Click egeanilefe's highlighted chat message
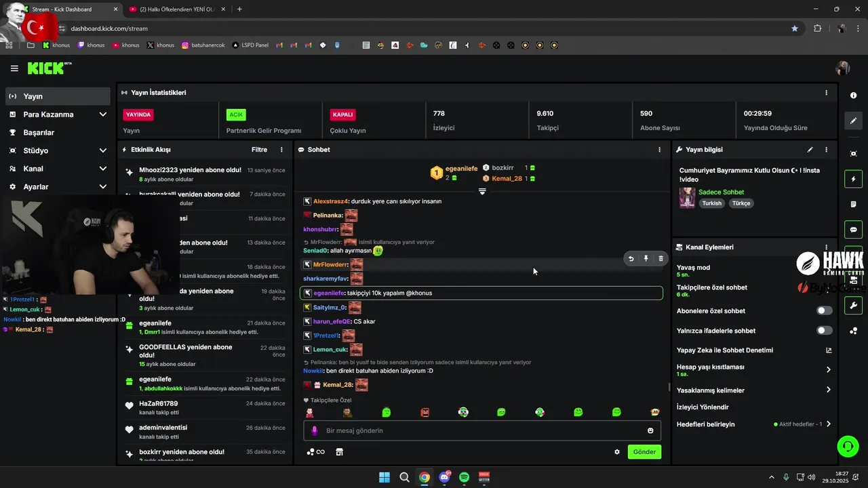Viewport: 868px width, 488px height. click(481, 293)
